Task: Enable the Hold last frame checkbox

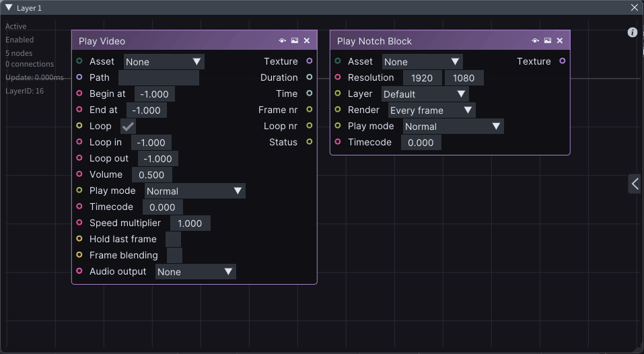Action: point(174,240)
